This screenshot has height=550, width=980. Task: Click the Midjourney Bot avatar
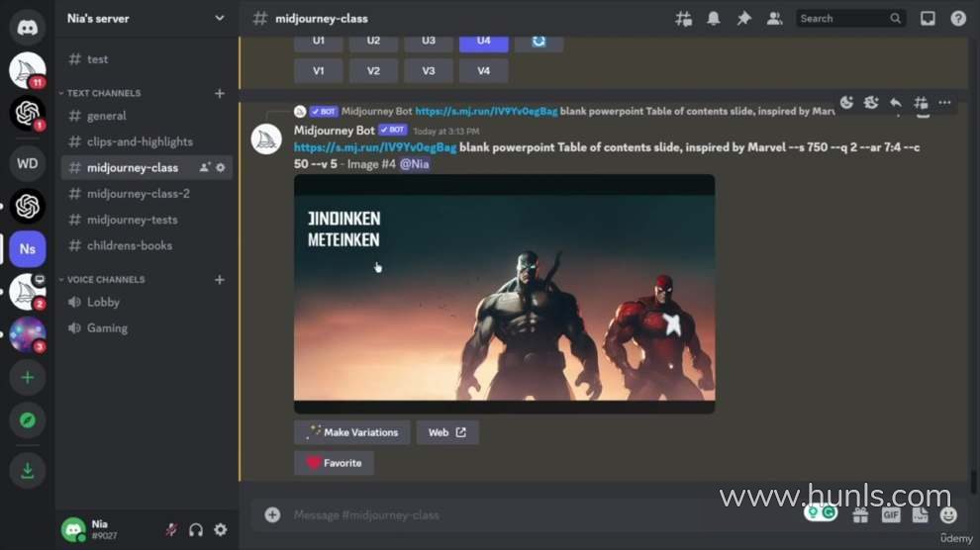[266, 139]
